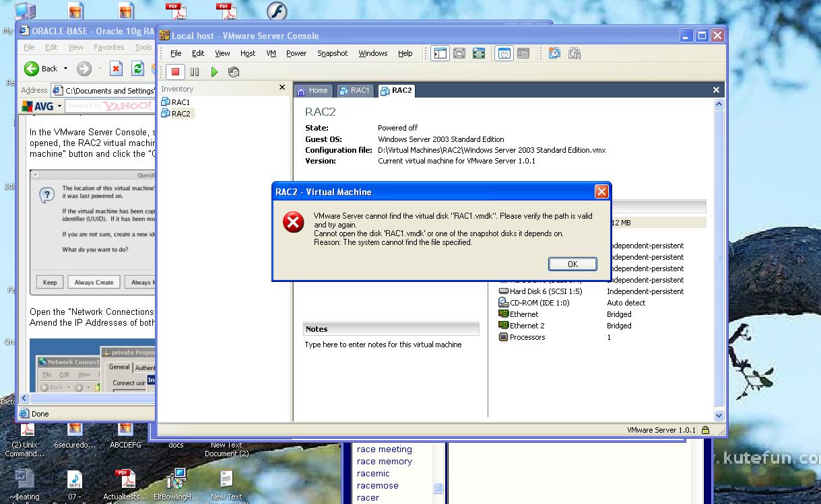Click the take snapshot clock icon

coord(554,53)
